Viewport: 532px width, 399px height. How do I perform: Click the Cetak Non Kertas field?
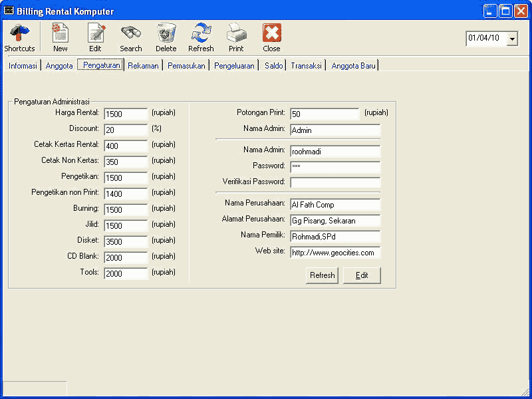(x=126, y=162)
